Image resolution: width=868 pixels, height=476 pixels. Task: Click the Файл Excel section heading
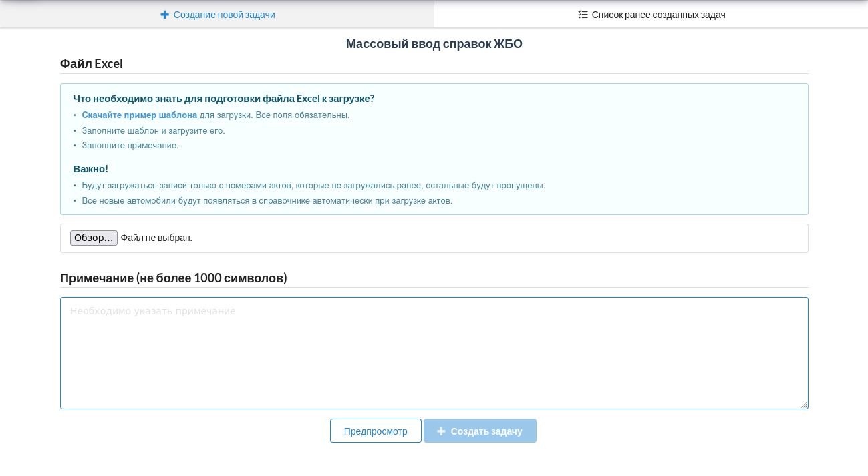[92, 64]
